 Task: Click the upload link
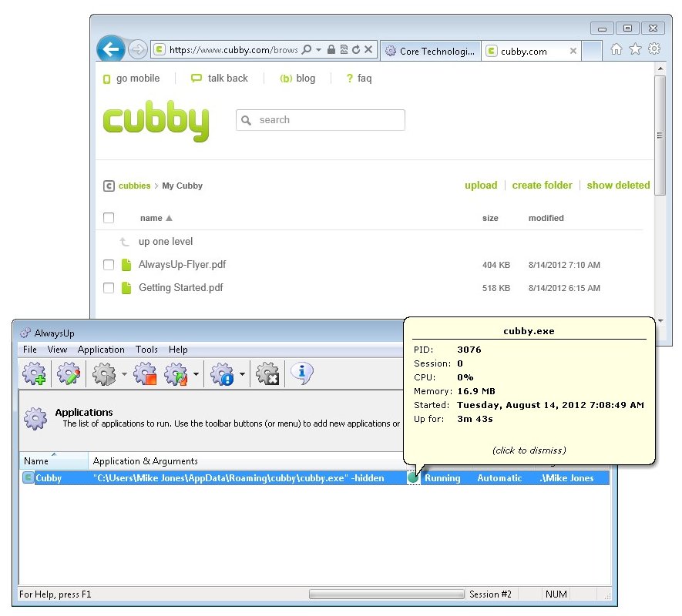coord(481,186)
